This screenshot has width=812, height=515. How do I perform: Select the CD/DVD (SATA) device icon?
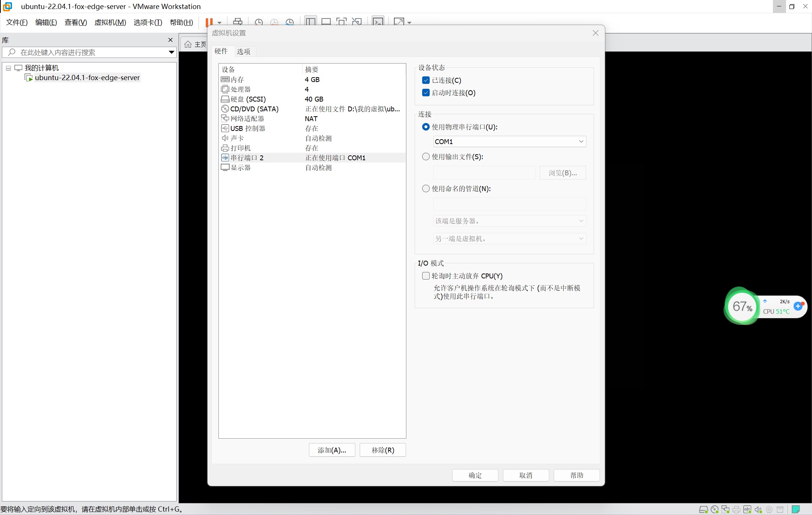pos(225,109)
